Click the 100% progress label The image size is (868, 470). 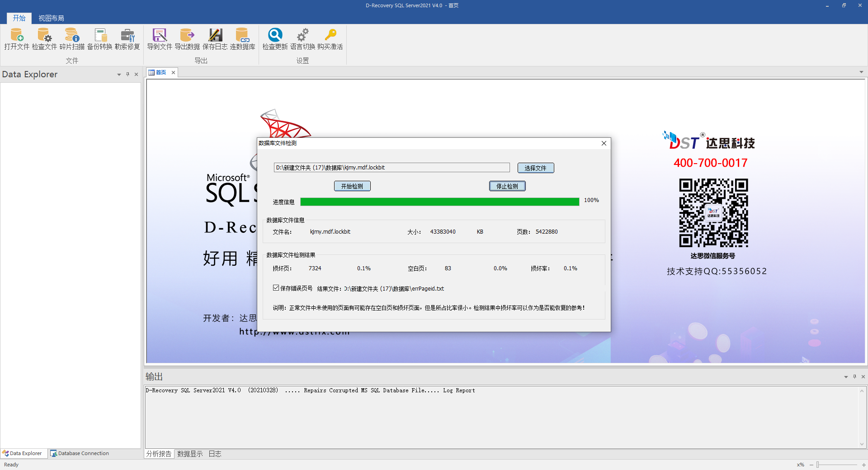tap(591, 200)
